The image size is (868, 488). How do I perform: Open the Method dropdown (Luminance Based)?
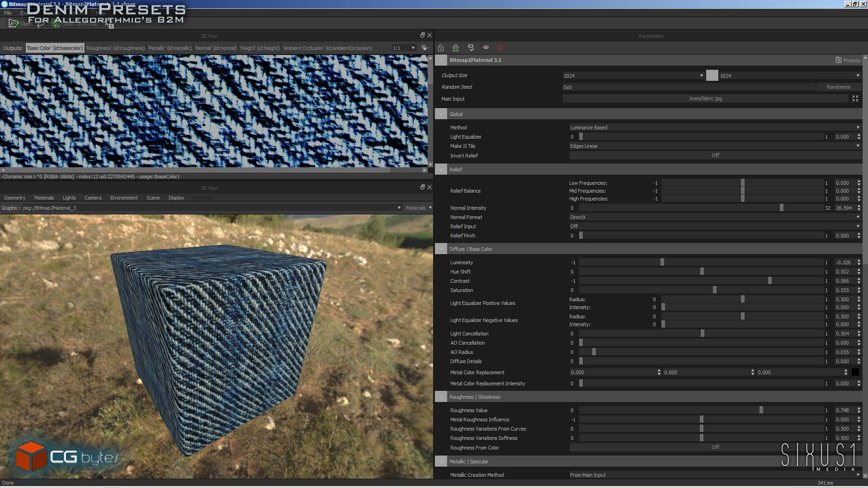coord(715,127)
